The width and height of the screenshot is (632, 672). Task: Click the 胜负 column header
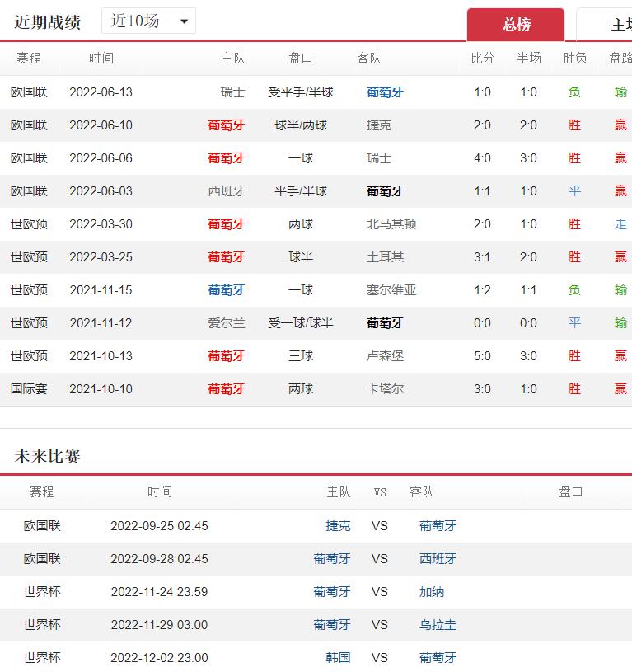coord(574,59)
